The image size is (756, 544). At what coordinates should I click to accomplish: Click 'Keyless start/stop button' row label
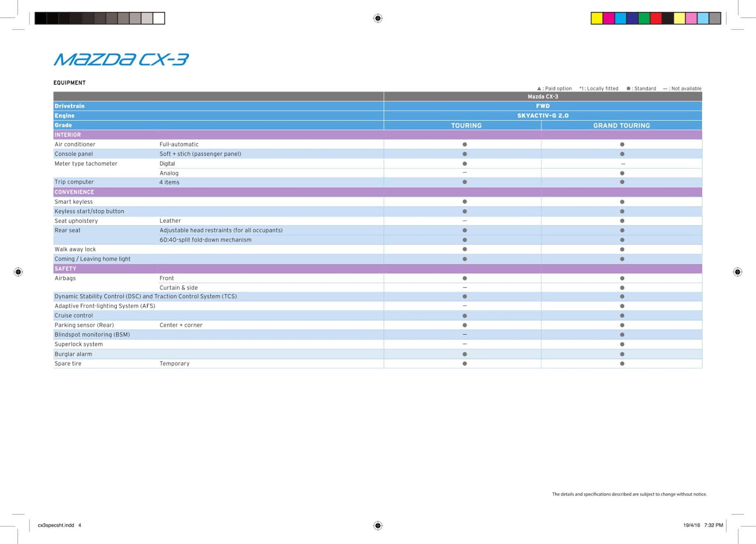pyautogui.click(x=89, y=211)
